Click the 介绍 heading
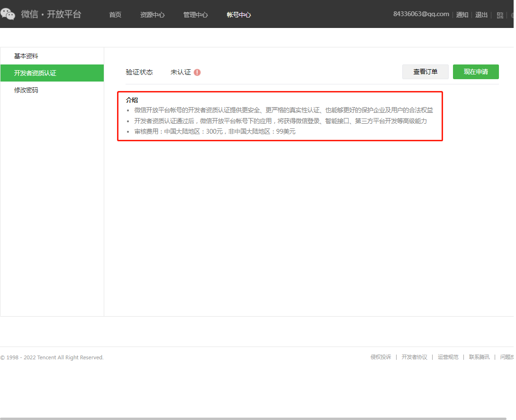Screen dimensions: 516x420 132,100
